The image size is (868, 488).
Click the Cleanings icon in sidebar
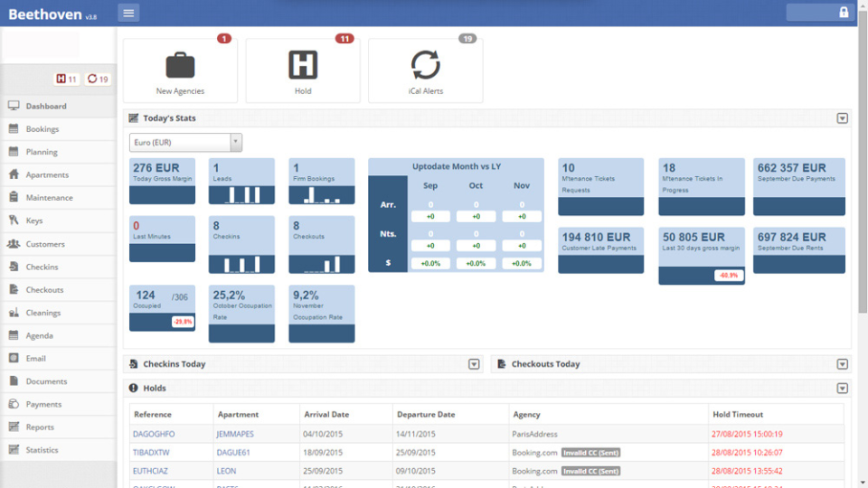pos(14,313)
